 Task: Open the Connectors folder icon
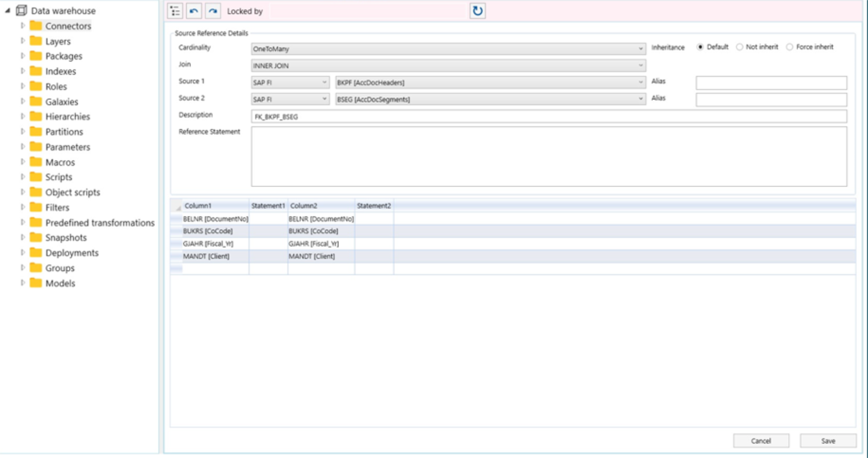(x=35, y=25)
